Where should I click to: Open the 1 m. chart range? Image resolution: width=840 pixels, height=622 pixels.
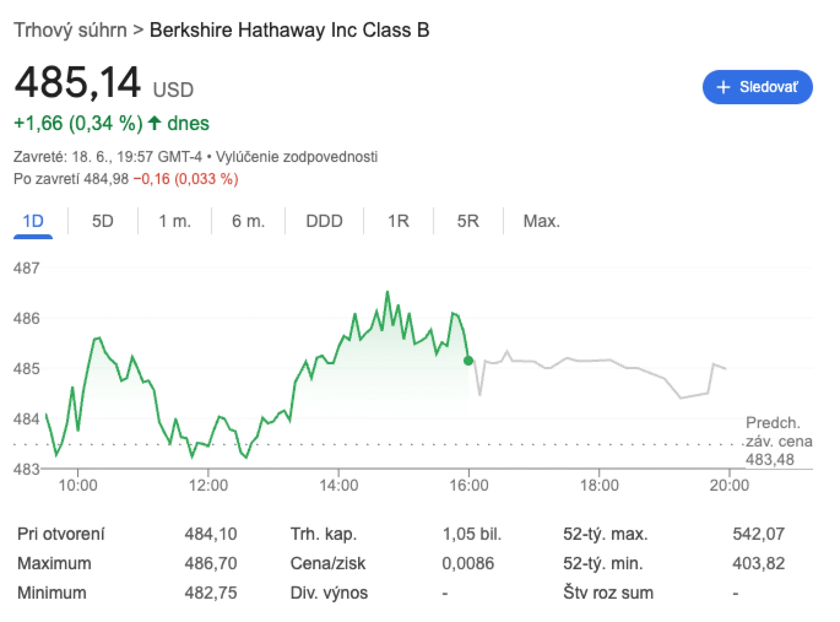point(175,222)
